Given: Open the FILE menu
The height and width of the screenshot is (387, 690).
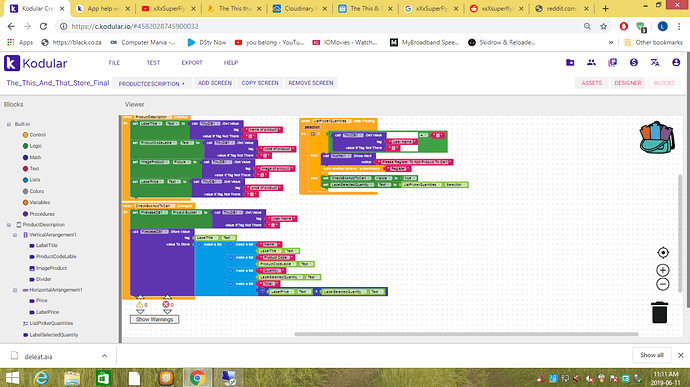Looking at the screenshot, I should point(114,63).
